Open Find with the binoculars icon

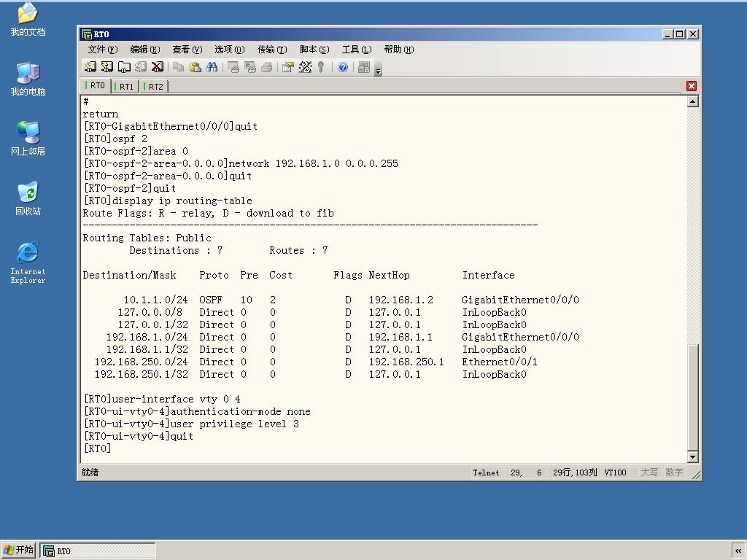(212, 67)
